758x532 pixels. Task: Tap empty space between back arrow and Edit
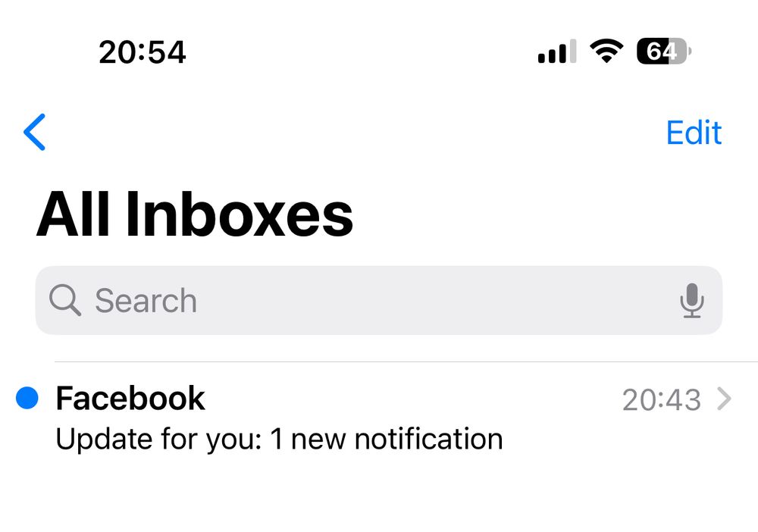pyautogui.click(x=356, y=133)
